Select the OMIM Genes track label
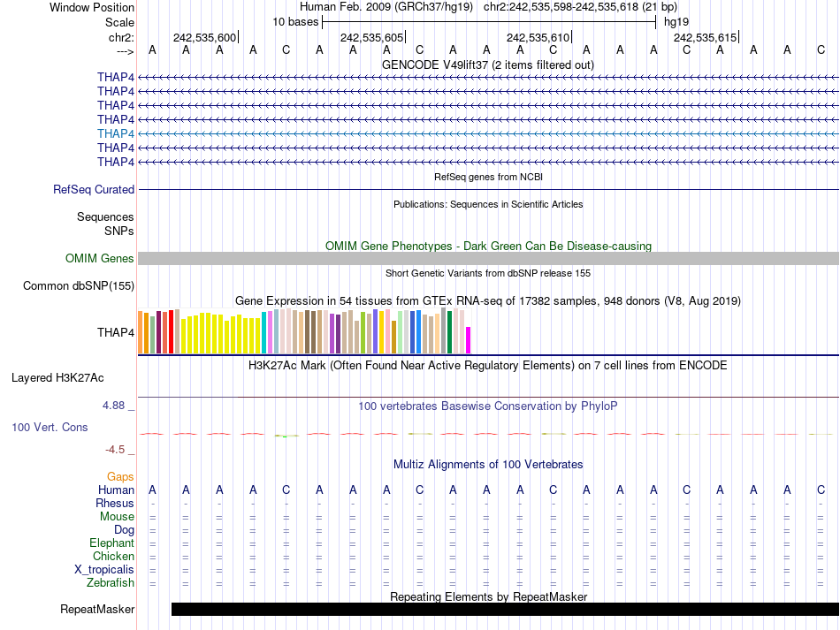The width and height of the screenshot is (840, 630). pos(99,259)
